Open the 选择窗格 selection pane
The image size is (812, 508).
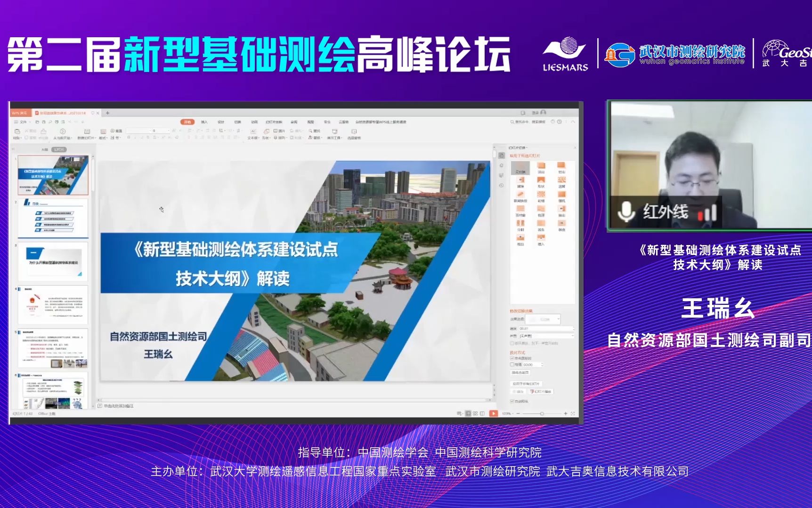pos(354,134)
